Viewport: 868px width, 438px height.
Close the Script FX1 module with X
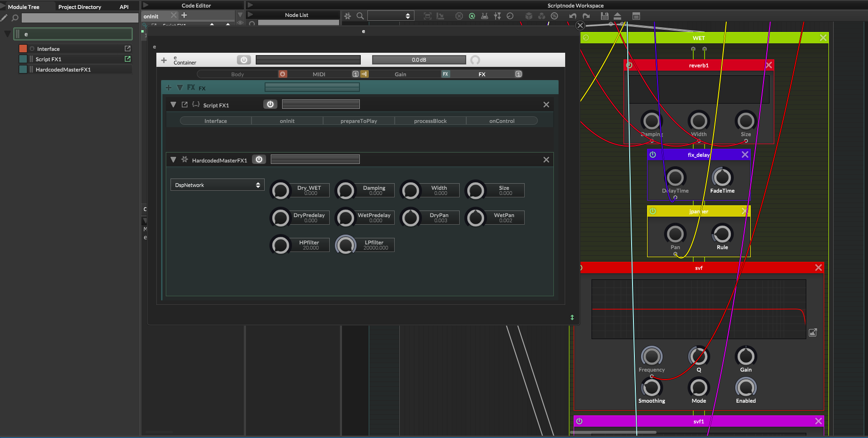546,105
